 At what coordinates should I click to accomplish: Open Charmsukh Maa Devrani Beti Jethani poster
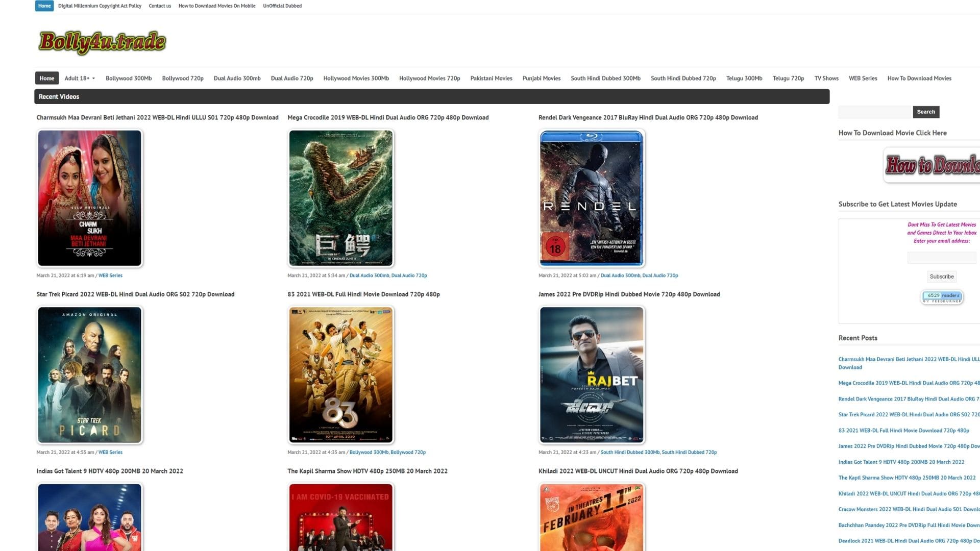pos(90,198)
